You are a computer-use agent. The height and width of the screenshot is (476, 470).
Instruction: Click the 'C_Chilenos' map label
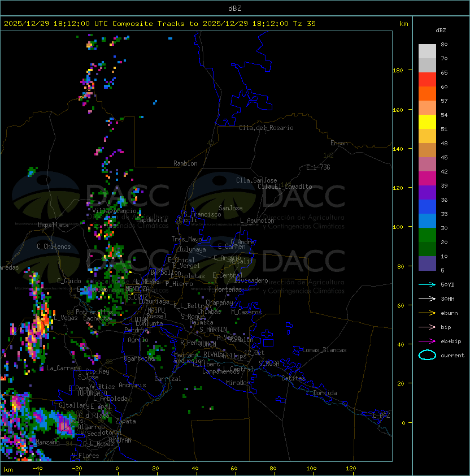tap(54, 246)
